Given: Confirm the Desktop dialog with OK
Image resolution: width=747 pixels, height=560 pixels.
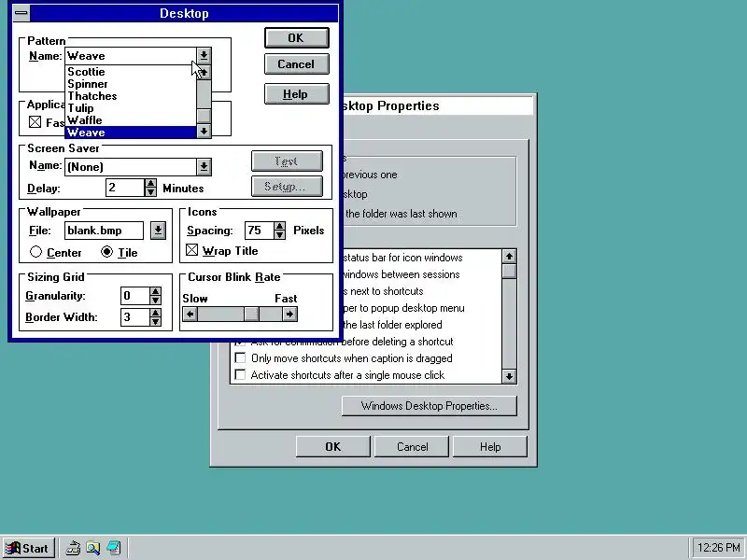Looking at the screenshot, I should [x=296, y=38].
